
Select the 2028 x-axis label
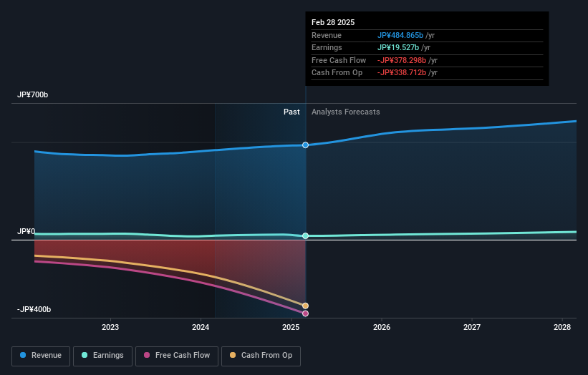click(x=562, y=327)
